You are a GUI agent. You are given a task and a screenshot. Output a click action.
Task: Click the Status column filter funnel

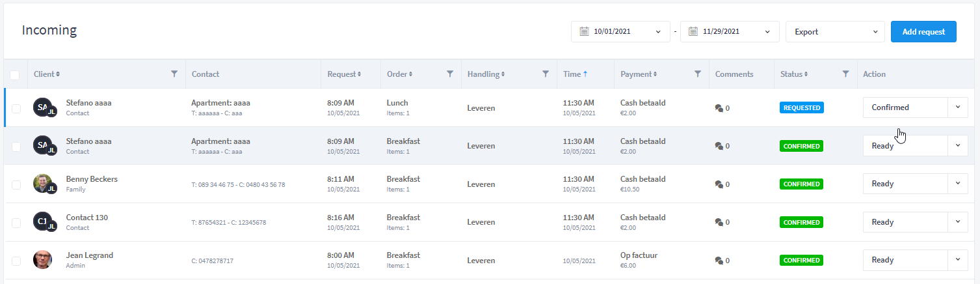point(845,74)
